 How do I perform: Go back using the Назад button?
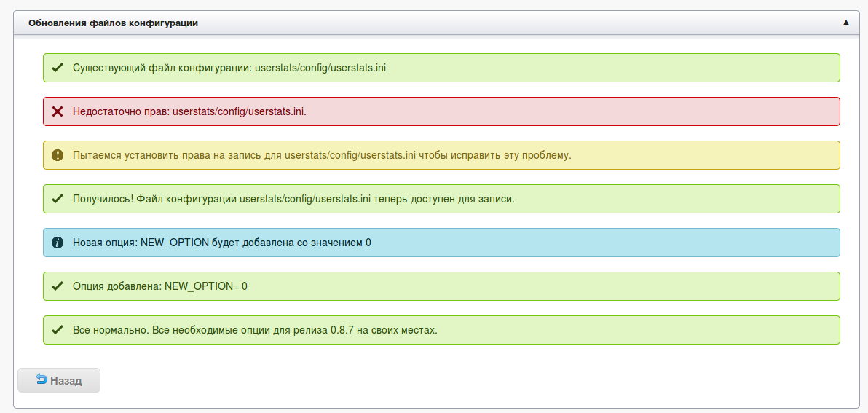tap(59, 380)
